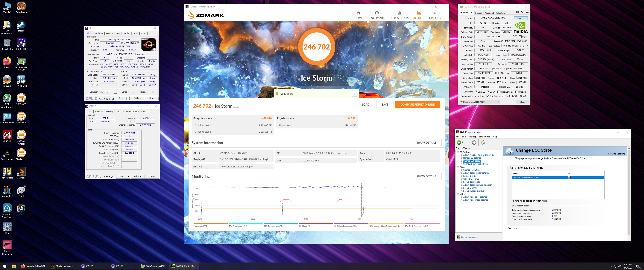Screen dimensions: 644x270
Task: Refresh GPU-Z readings with the refresh icon
Action: 522,12
